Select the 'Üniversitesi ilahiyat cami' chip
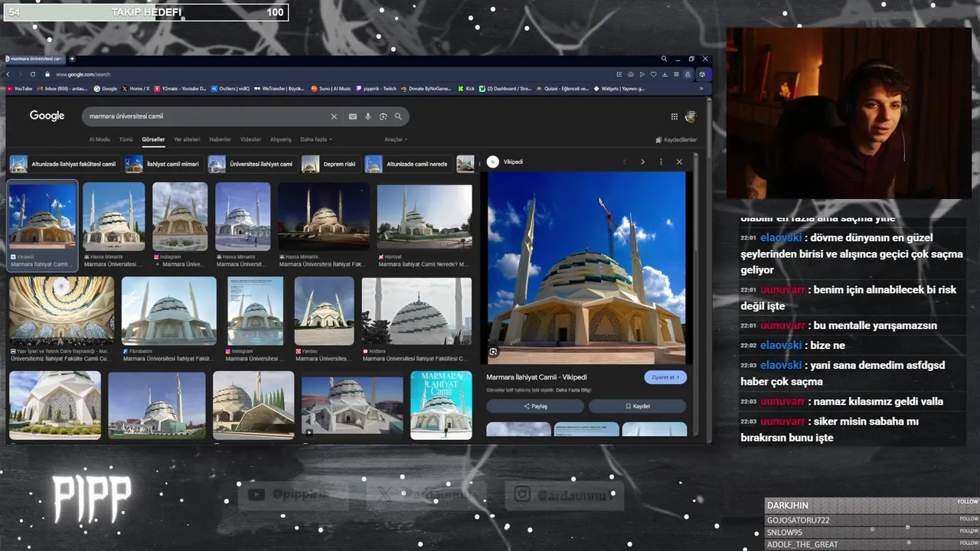Screen dimensions: 980x551 [x=251, y=164]
